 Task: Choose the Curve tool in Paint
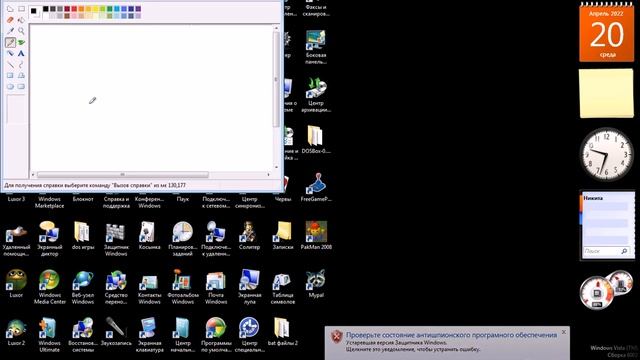pos(21,64)
